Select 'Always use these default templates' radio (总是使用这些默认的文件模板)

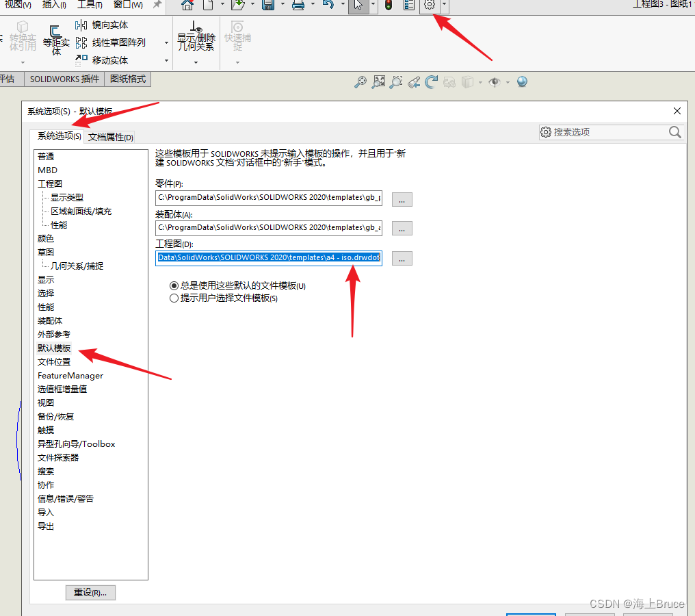pos(174,285)
